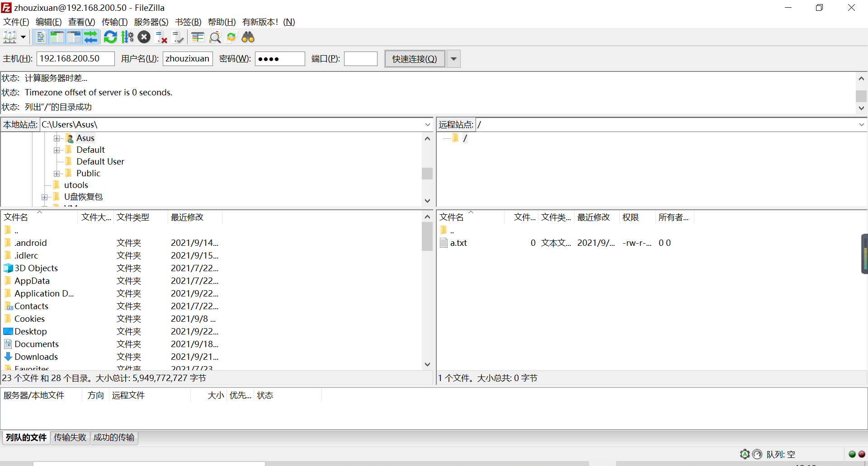Viewport: 868px width, 466px height.
Task: Click the Desktop folder icon
Action: (8, 331)
